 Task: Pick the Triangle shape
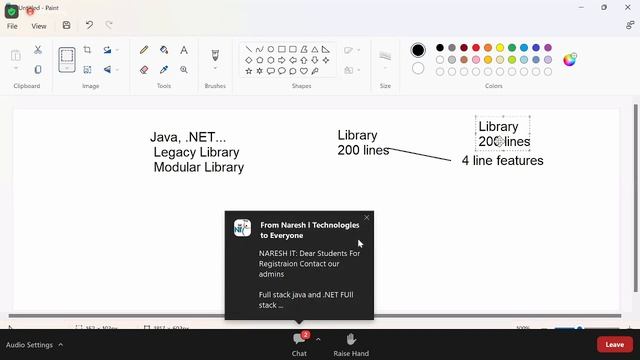pyautogui.click(x=315, y=49)
